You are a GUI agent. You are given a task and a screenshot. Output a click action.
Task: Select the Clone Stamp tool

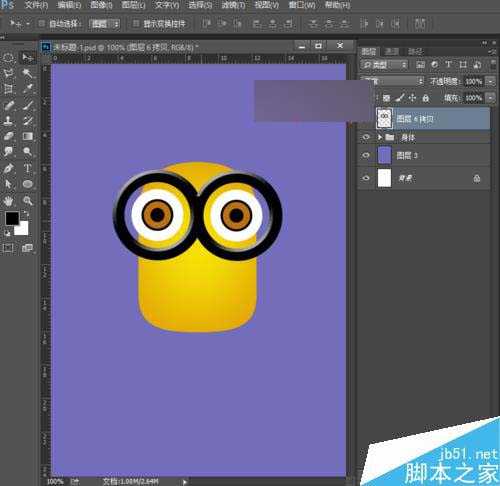click(x=9, y=120)
